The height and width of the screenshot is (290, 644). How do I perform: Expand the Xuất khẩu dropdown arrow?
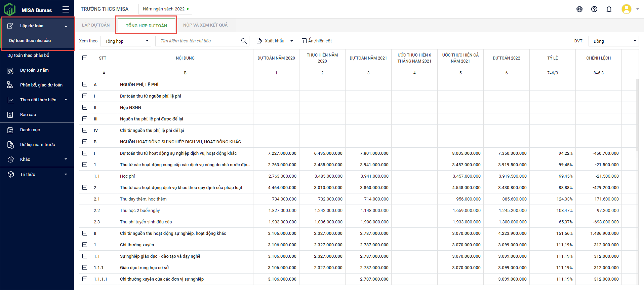point(292,41)
